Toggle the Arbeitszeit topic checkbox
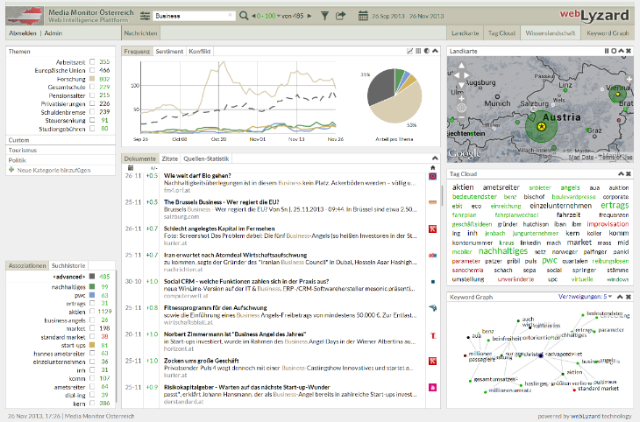Viewport: 640px width, 422px height. (92, 62)
